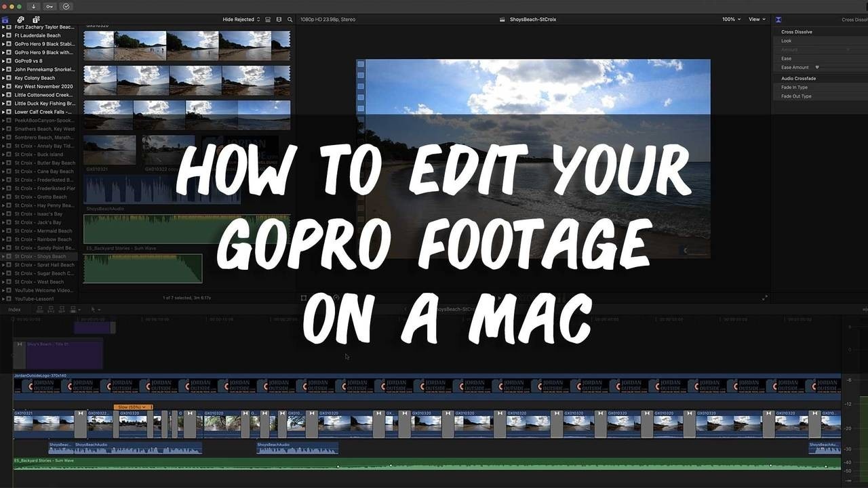Screen dimensions: 868x488
Task: Open the clip appearance options in browser
Action: (x=269, y=20)
